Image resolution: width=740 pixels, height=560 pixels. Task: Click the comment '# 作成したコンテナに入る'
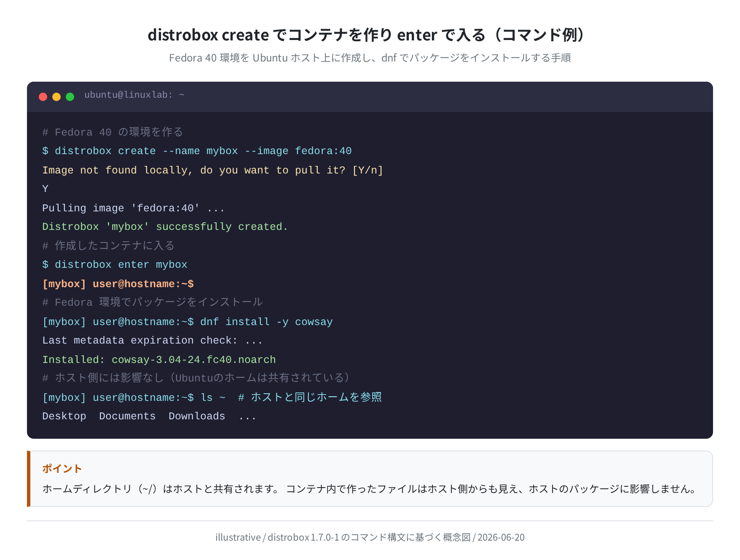coord(108,246)
